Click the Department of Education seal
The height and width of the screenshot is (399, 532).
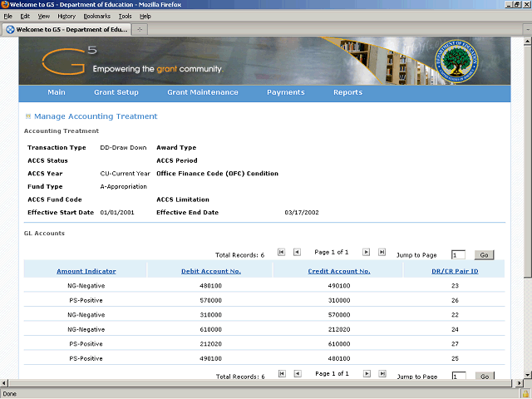pyautogui.click(x=456, y=61)
